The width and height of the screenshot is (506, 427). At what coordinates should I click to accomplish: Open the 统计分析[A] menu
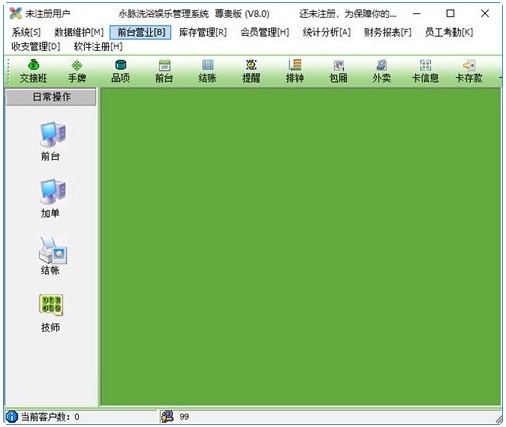tap(326, 32)
